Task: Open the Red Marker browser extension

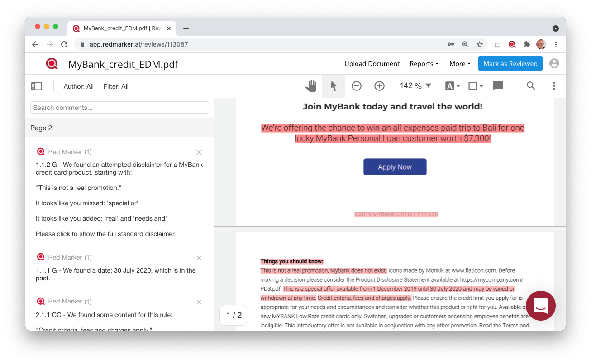Action: [512, 44]
